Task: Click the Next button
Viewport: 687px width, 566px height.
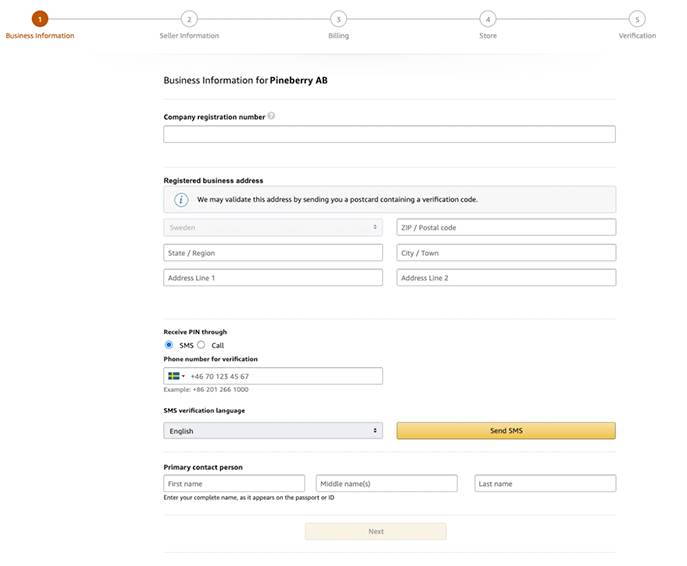Action: pos(375,531)
